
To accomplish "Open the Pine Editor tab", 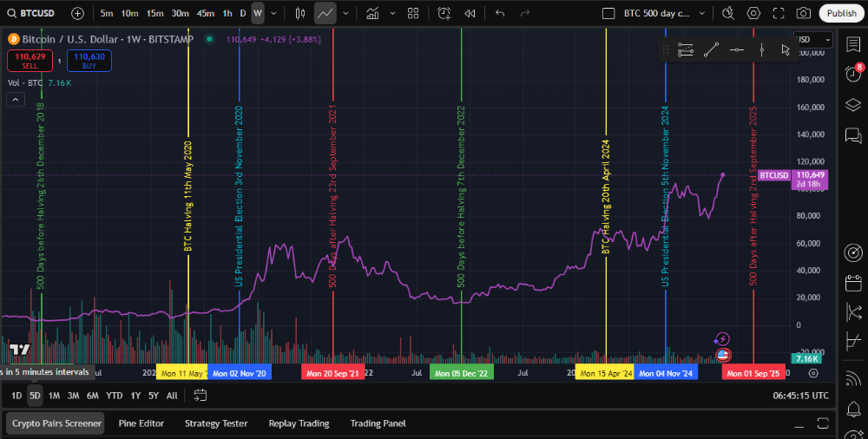I will pyautogui.click(x=141, y=423).
